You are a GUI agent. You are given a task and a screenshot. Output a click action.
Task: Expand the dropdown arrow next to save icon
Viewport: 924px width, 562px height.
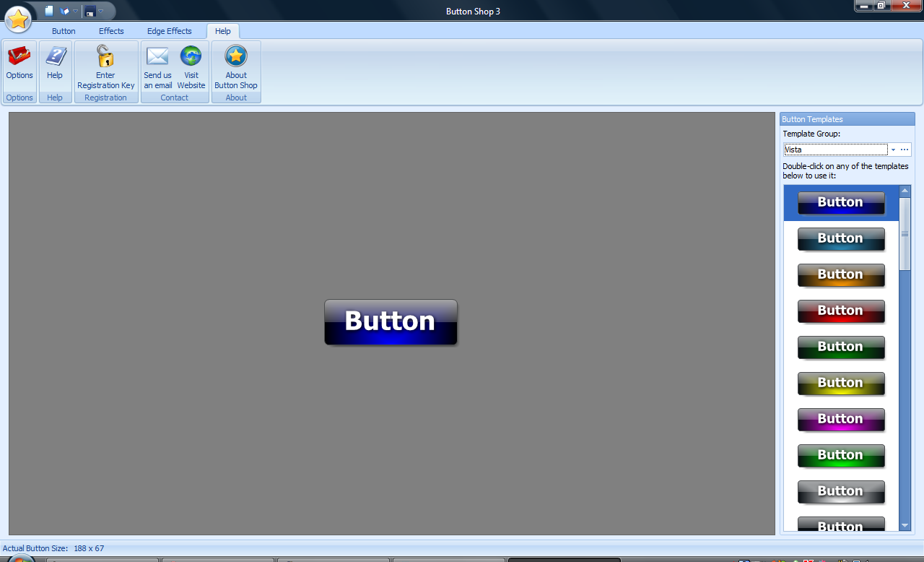[x=101, y=11]
